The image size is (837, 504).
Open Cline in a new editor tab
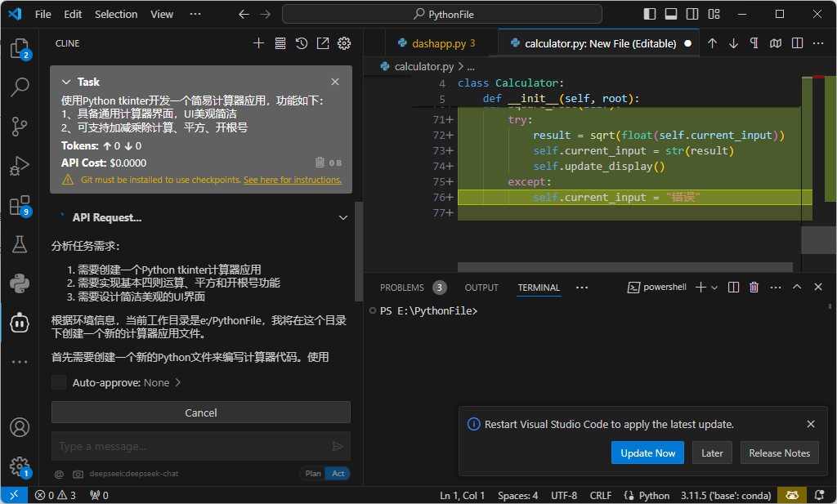[323, 43]
